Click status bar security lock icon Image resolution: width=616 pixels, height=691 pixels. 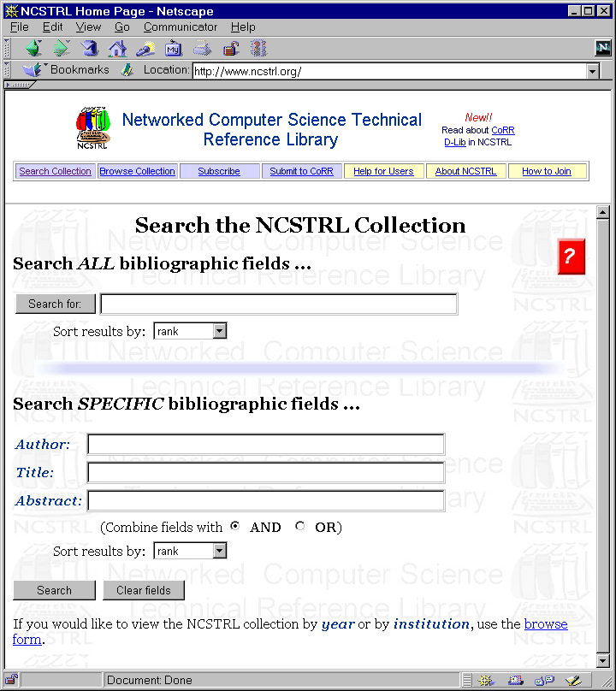click(11, 680)
